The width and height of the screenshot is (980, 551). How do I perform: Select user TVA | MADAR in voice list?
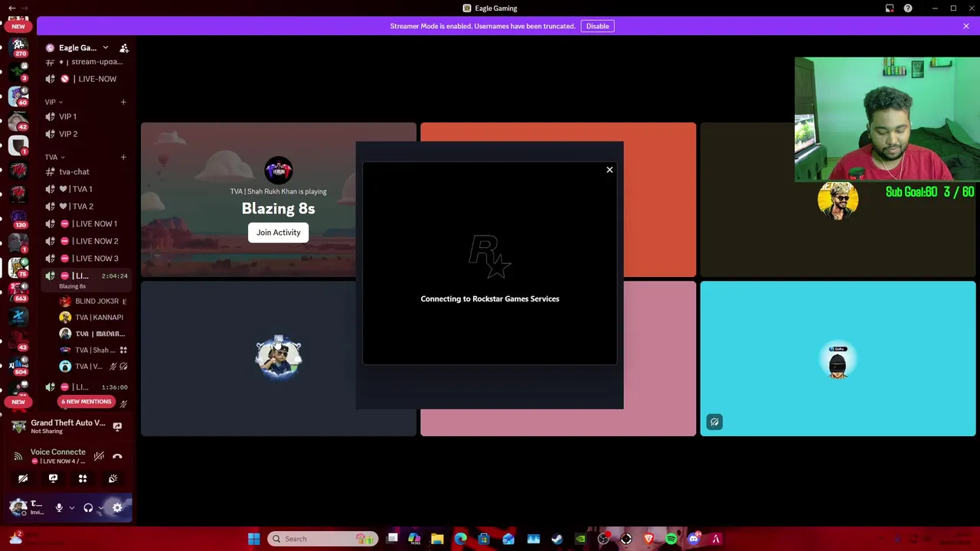pos(93,334)
